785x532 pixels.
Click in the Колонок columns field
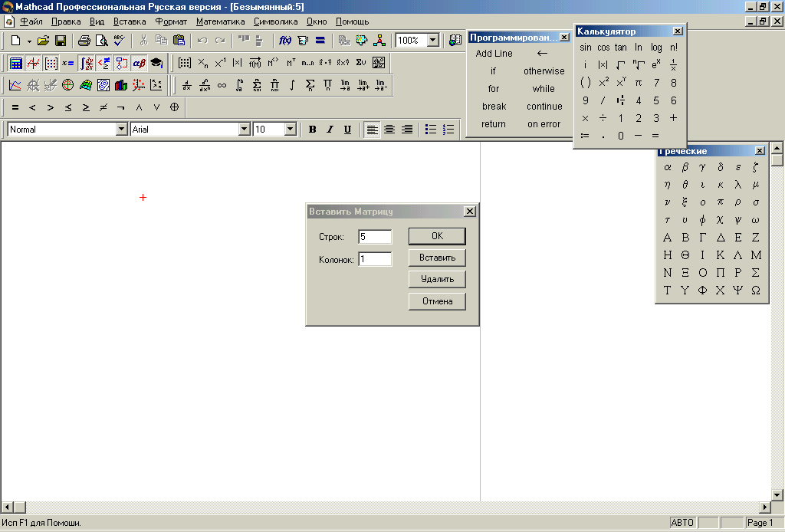(x=375, y=259)
